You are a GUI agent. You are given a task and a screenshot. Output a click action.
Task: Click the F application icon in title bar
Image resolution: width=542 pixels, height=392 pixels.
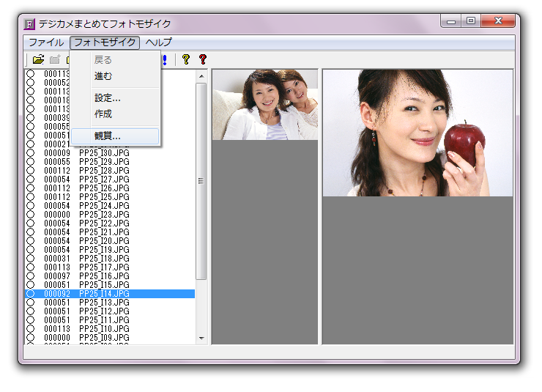click(x=29, y=24)
